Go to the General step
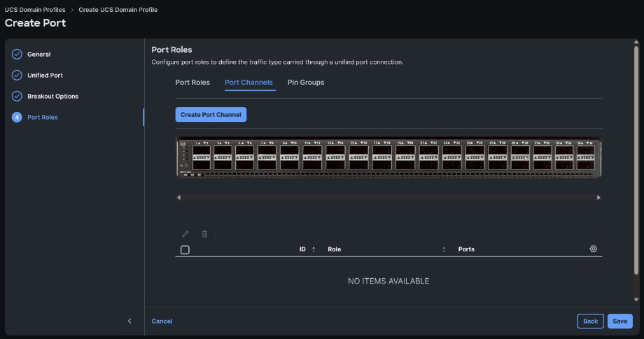This screenshot has width=644, height=339. pos(39,54)
